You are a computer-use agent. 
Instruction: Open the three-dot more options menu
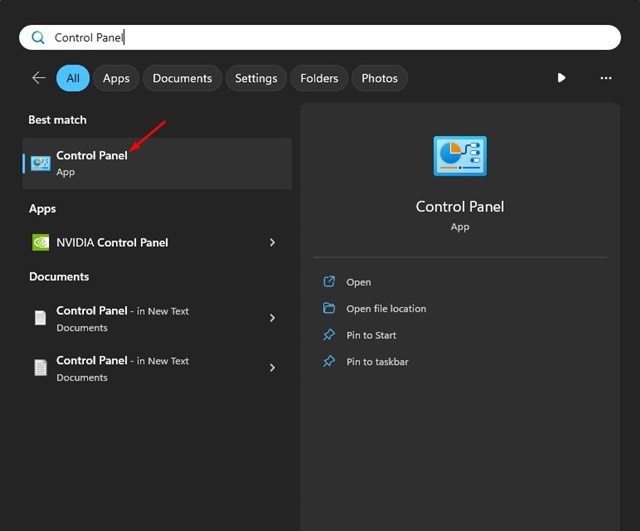click(x=605, y=78)
